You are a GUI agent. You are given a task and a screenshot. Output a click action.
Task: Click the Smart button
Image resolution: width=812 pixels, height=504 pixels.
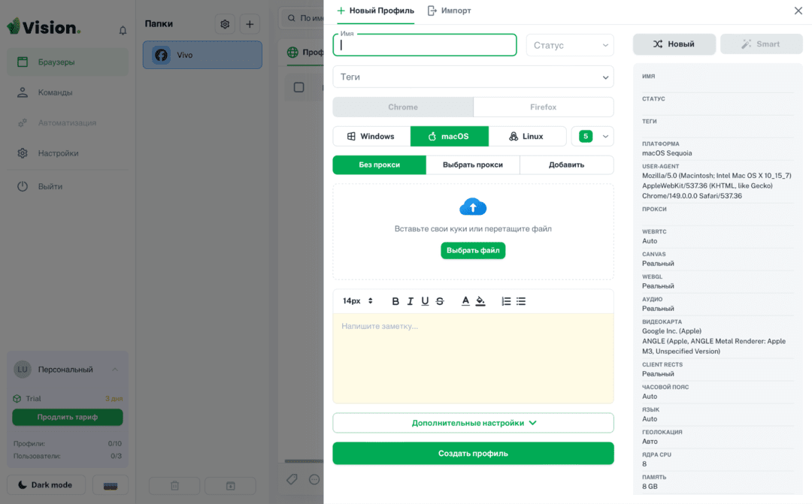click(761, 44)
